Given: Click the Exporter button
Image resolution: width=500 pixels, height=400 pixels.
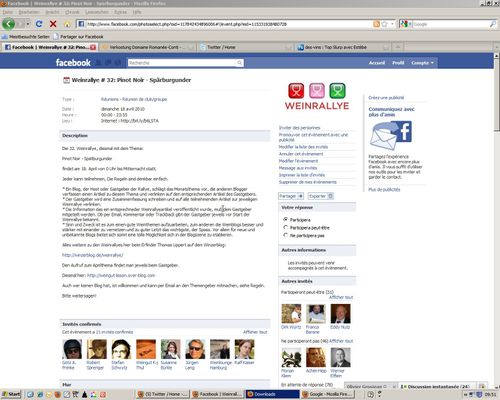Looking at the screenshot, I should 320,196.
